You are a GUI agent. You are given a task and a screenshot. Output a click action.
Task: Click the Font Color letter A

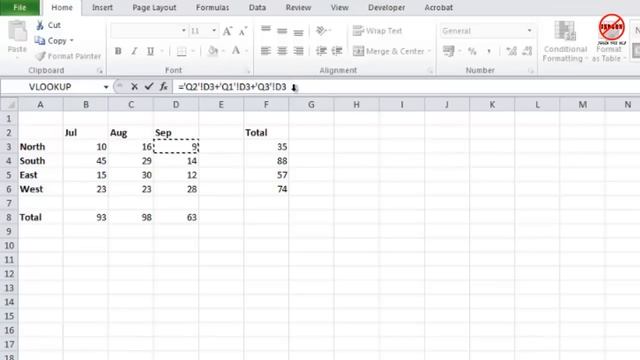(236, 51)
